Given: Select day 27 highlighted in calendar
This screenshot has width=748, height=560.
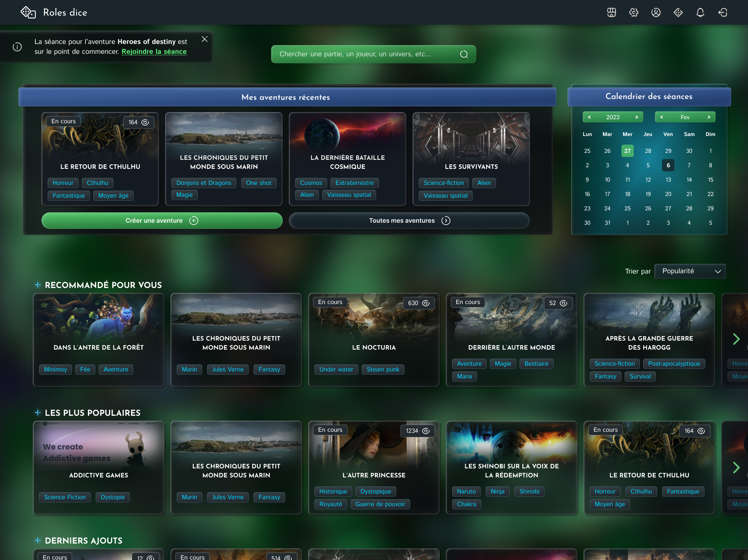Looking at the screenshot, I should pyautogui.click(x=628, y=151).
